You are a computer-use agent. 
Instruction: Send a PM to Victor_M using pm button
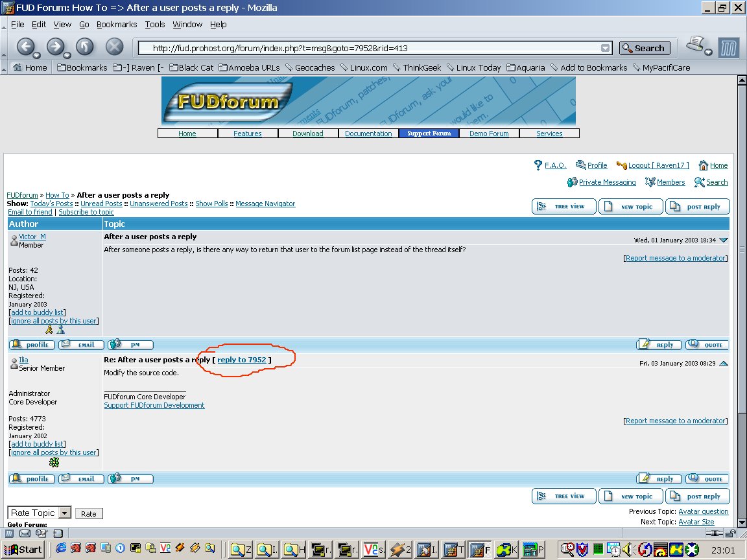pyautogui.click(x=130, y=345)
